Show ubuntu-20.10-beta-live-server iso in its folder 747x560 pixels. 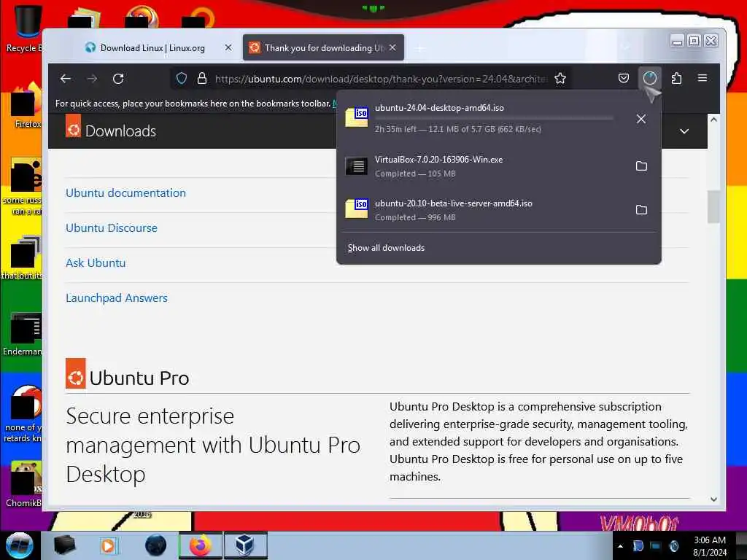point(641,209)
